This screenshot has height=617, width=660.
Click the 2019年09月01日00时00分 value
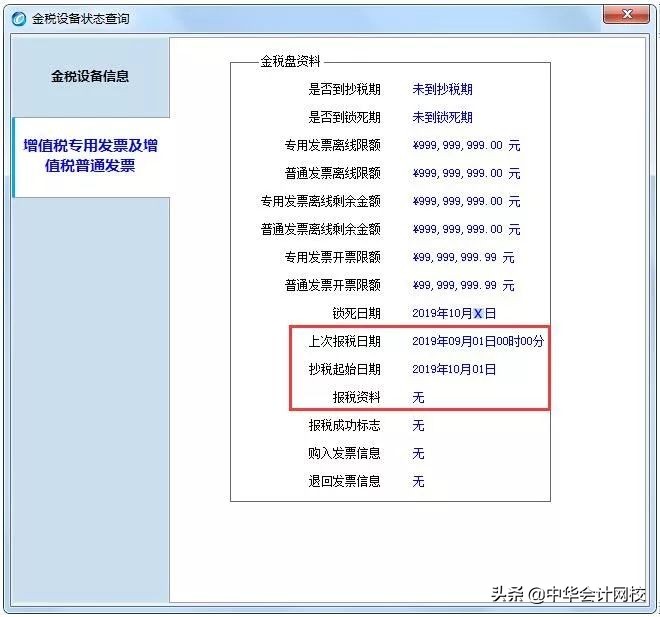click(x=478, y=341)
